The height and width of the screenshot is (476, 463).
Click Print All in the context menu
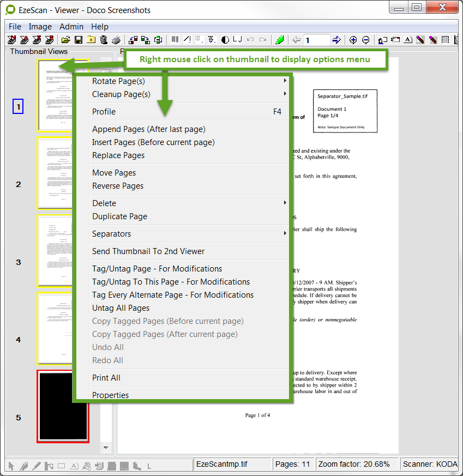point(106,378)
